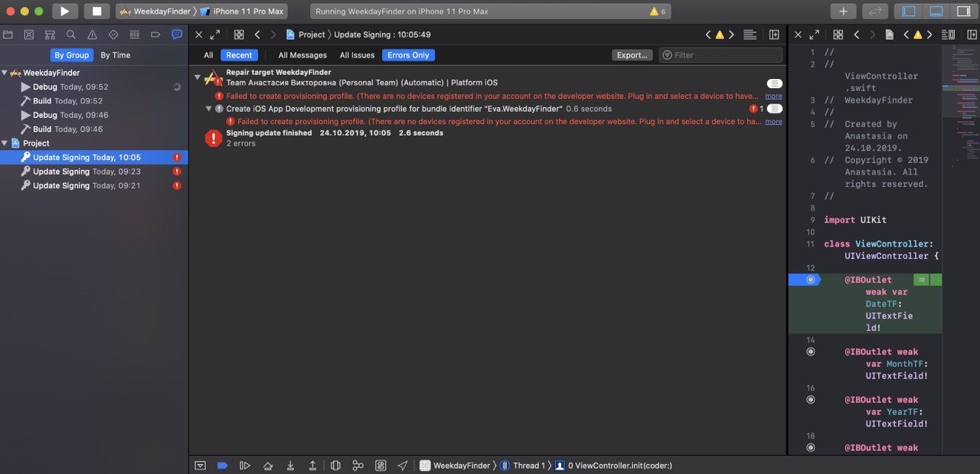The height and width of the screenshot is (474, 980).
Task: Click Step Out in debug bar
Action: tap(312, 466)
